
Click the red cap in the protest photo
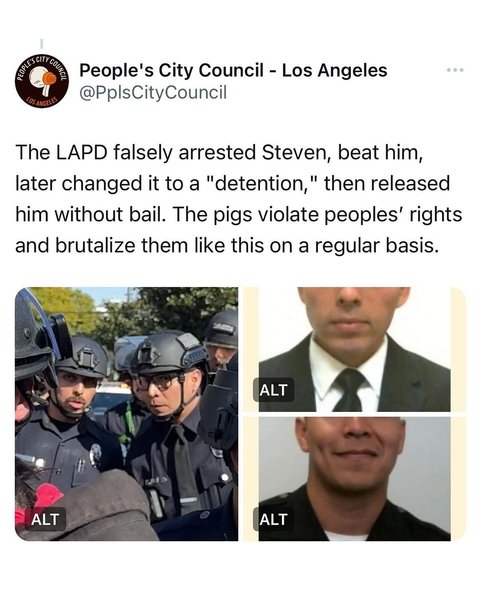[x=46, y=497]
